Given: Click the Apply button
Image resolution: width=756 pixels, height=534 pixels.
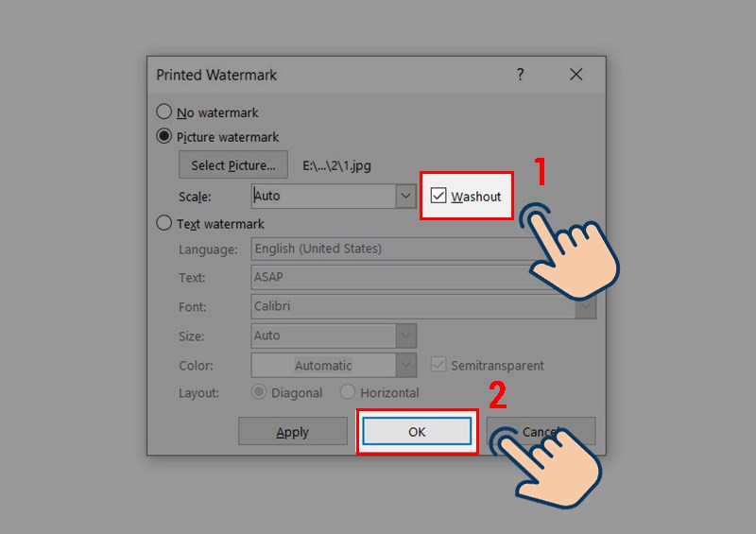Looking at the screenshot, I should pyautogui.click(x=293, y=431).
